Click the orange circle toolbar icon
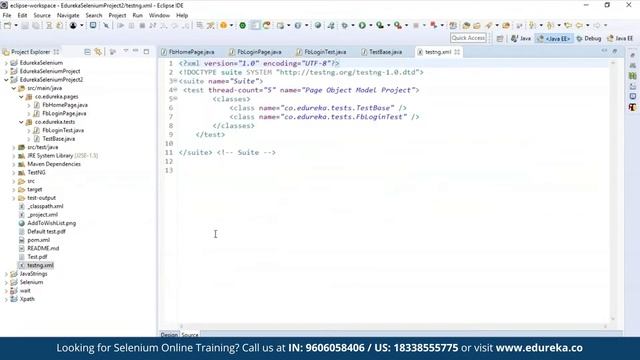640x360 pixels. click(x=223, y=25)
